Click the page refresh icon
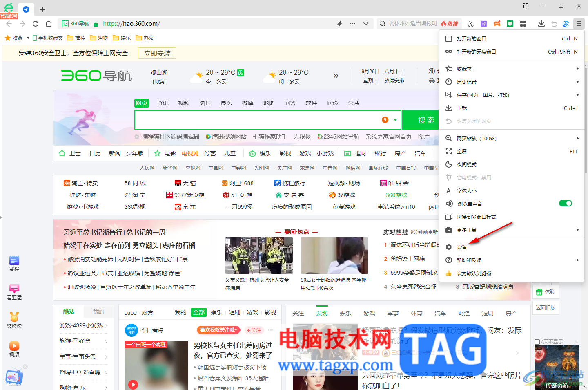 (x=36, y=24)
